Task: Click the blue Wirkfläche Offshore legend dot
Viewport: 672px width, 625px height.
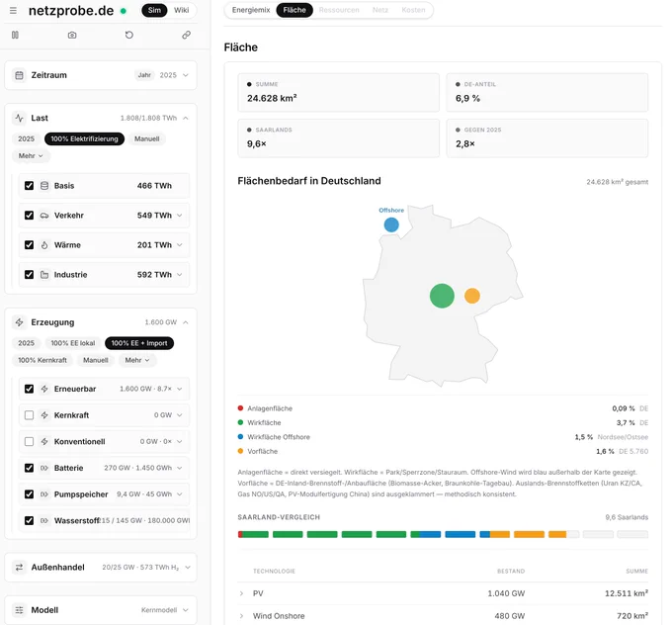Action: pyautogui.click(x=240, y=437)
